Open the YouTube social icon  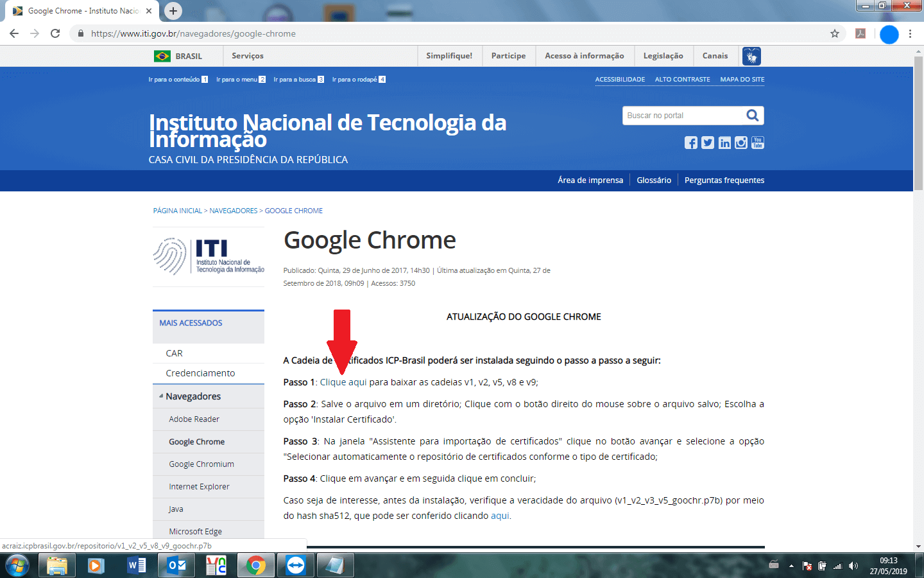click(758, 143)
